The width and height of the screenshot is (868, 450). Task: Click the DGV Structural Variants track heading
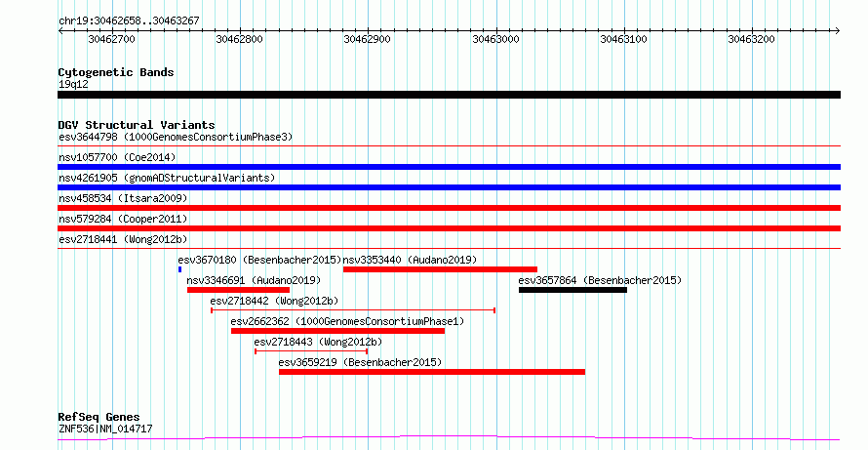137,125
